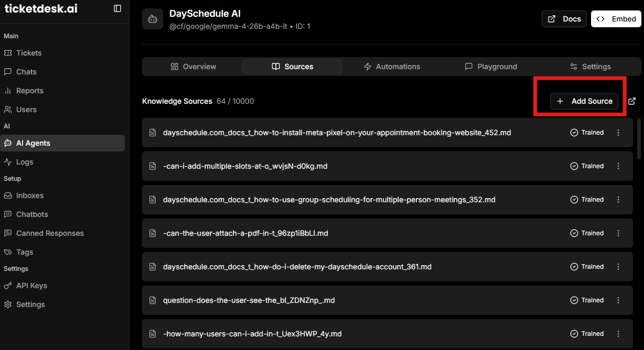644x350 pixels.
Task: Open Users in the sidebar
Action: point(63,110)
